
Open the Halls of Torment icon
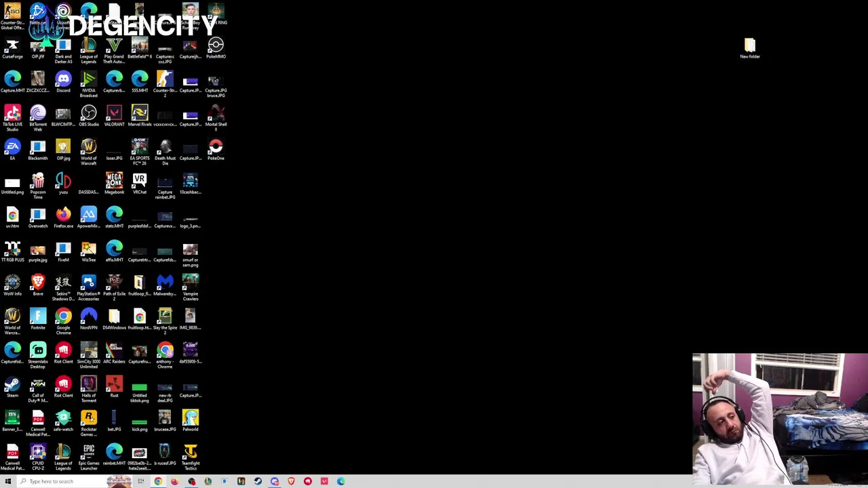(89, 389)
